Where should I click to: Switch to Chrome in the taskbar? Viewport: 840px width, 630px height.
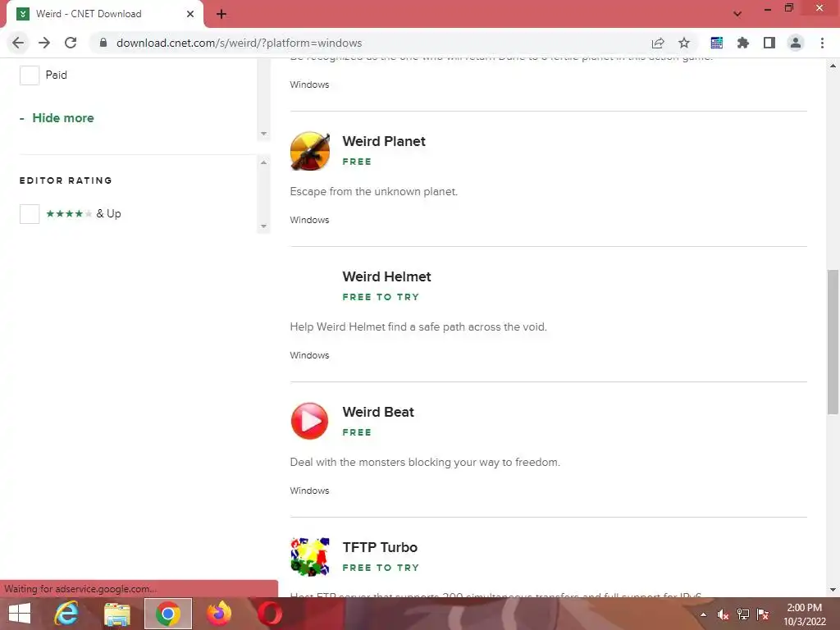(x=168, y=614)
